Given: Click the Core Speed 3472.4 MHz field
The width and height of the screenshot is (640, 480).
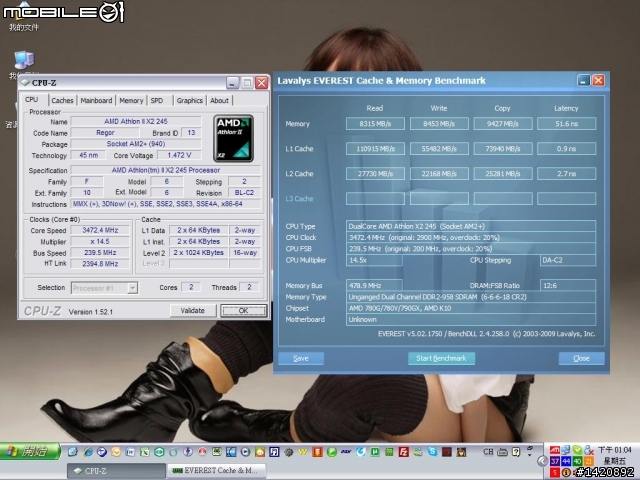Looking at the screenshot, I should tap(100, 230).
